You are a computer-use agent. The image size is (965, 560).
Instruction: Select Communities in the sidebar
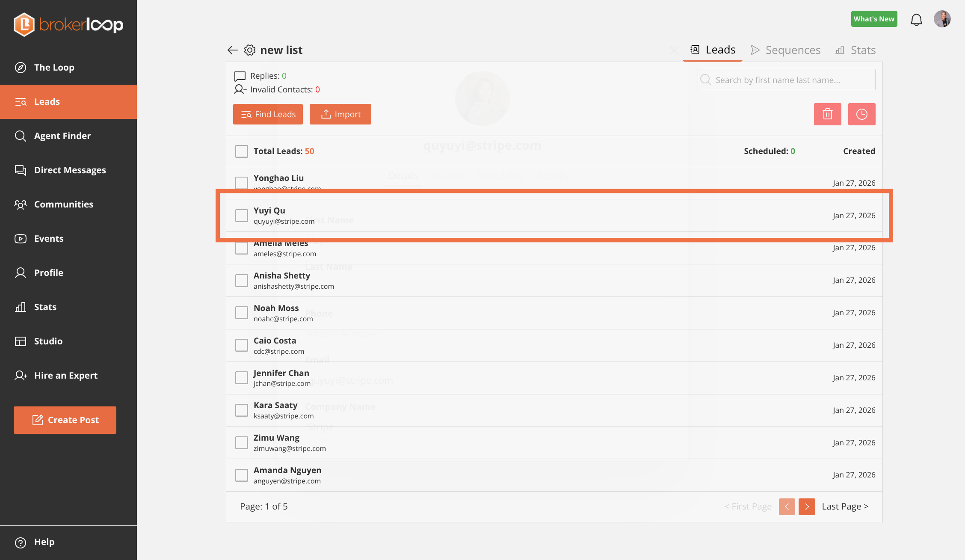click(64, 204)
